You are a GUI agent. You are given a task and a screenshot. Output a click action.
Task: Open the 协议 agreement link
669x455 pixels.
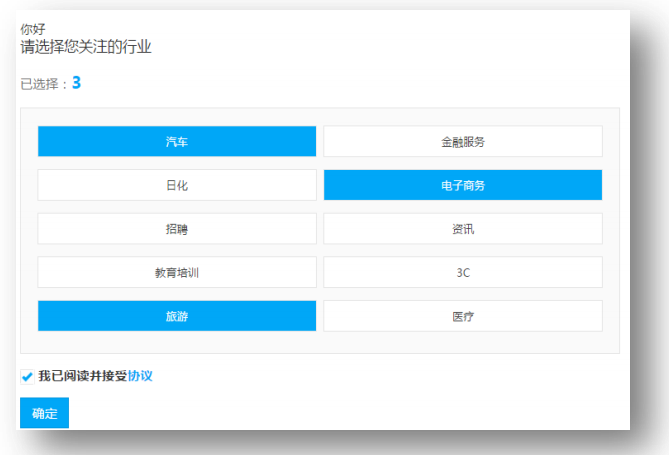pyautogui.click(x=140, y=377)
